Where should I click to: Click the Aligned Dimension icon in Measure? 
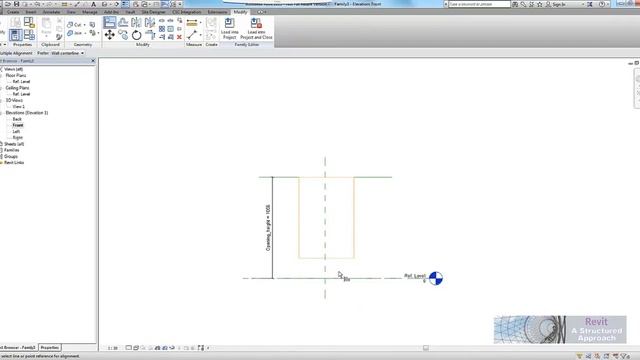192,23
